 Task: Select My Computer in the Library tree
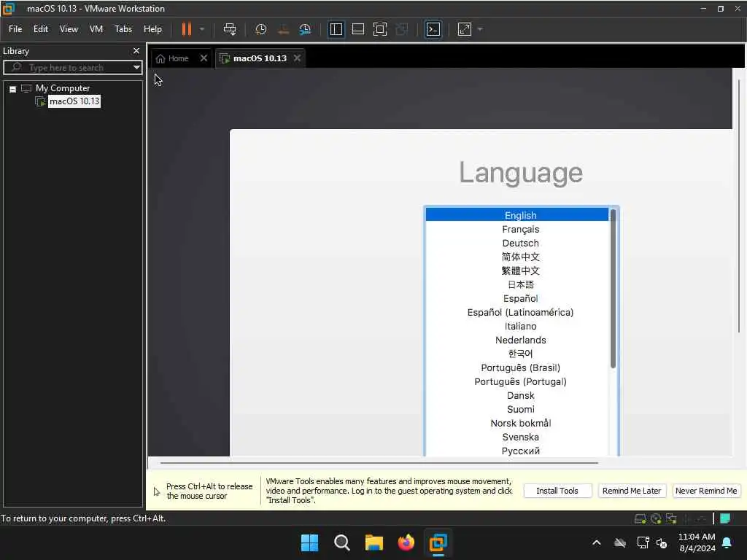point(63,88)
